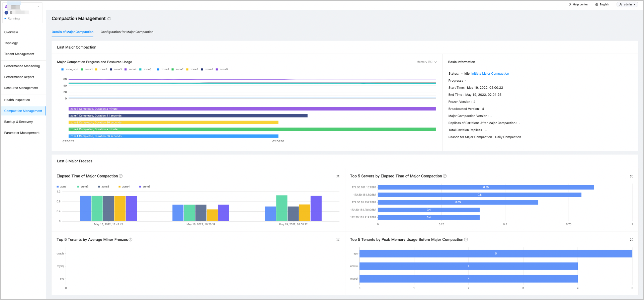Open the Help center
The image size is (644, 300).
pos(578,5)
